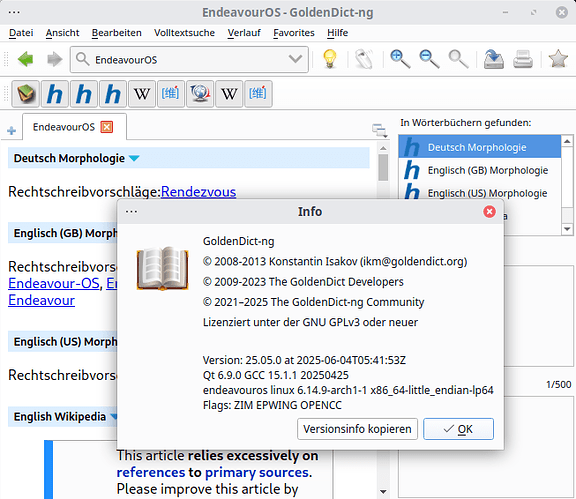Toggle the globe website dictionary icon
Screen dimensions: 576x499
200,94
